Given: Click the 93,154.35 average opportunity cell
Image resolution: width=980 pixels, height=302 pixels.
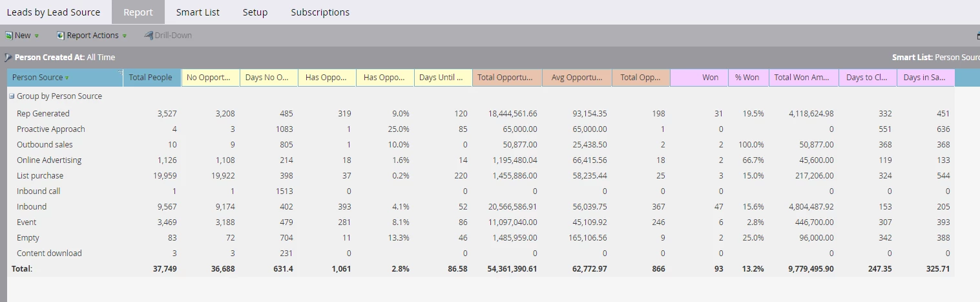Looking at the screenshot, I should pyautogui.click(x=590, y=114).
